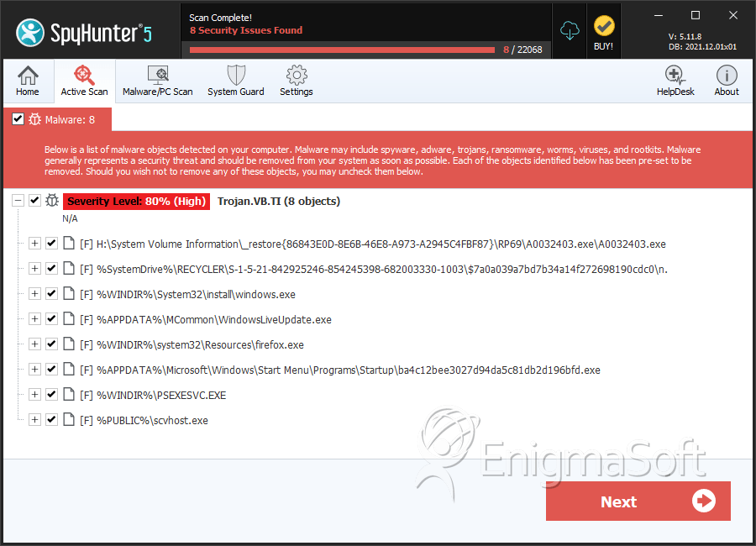Switch to the Active Scan tab
Image resolution: width=756 pixels, height=546 pixels.
84,81
